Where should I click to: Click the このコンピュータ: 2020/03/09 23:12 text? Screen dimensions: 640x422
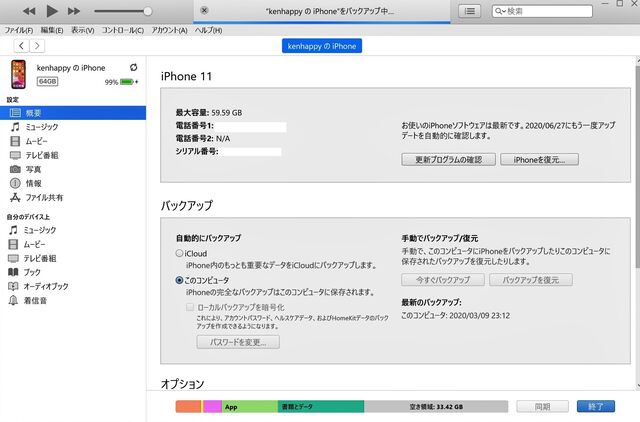tap(456, 315)
